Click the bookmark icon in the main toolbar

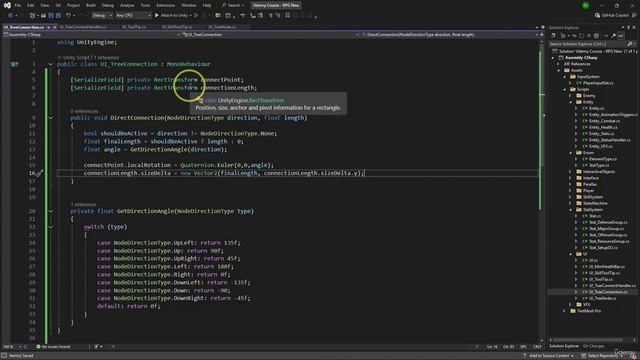(x=288, y=16)
